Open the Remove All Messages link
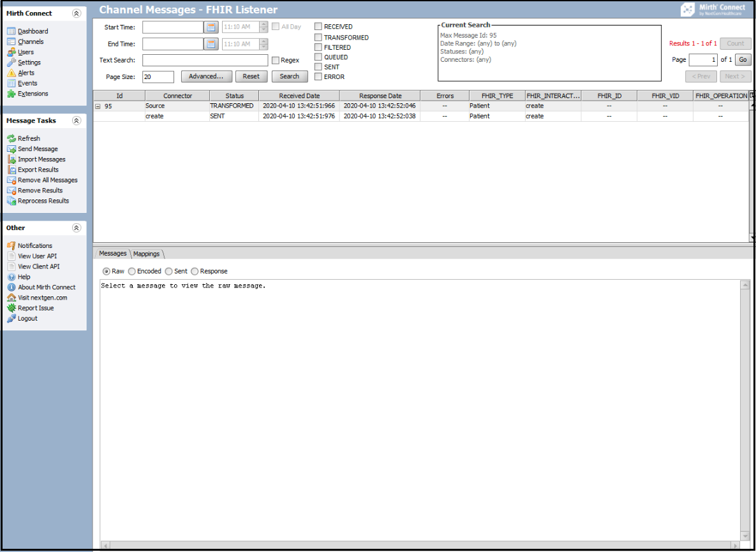Screen dimensions: 756x552 coord(48,180)
